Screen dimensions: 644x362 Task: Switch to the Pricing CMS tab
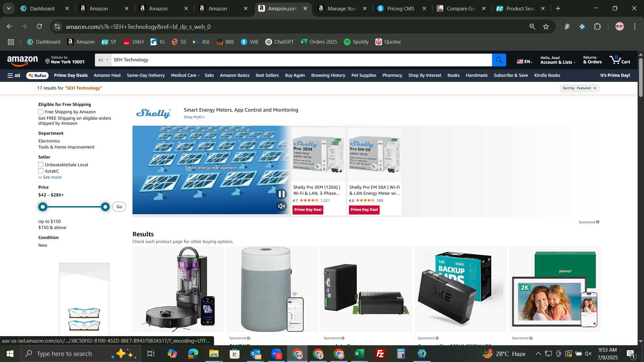[x=400, y=8]
